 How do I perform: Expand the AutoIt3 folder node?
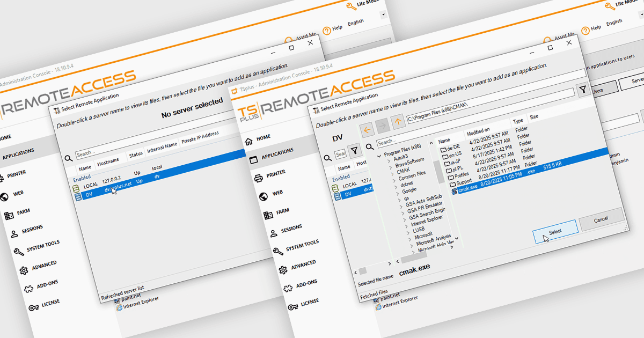pyautogui.click(x=390, y=161)
